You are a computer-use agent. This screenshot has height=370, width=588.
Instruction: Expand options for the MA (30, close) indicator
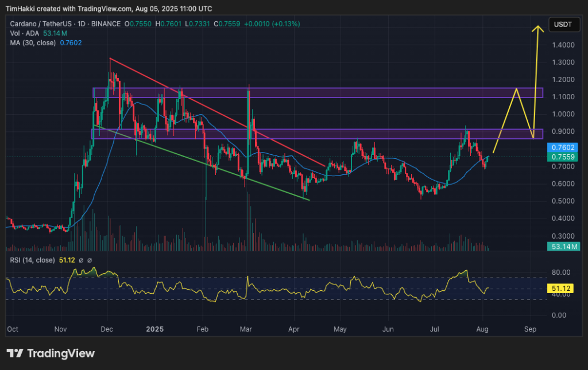[x=34, y=42]
